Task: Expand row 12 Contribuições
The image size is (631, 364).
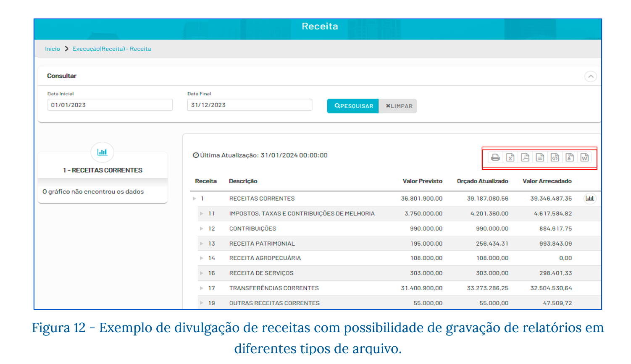Action: point(202,229)
